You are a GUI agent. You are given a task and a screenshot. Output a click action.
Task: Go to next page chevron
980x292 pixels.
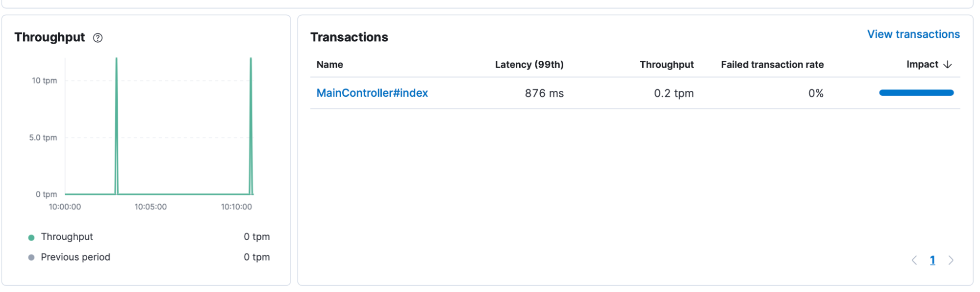tap(951, 261)
